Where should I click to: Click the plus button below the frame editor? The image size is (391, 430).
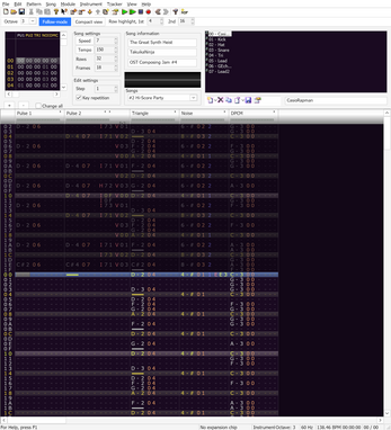pyautogui.click(x=9, y=105)
